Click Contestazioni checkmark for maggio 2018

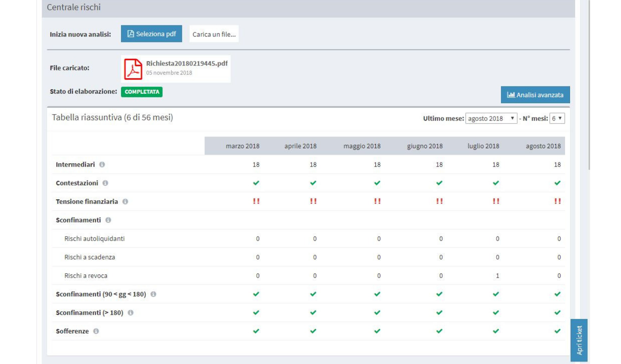tap(377, 183)
